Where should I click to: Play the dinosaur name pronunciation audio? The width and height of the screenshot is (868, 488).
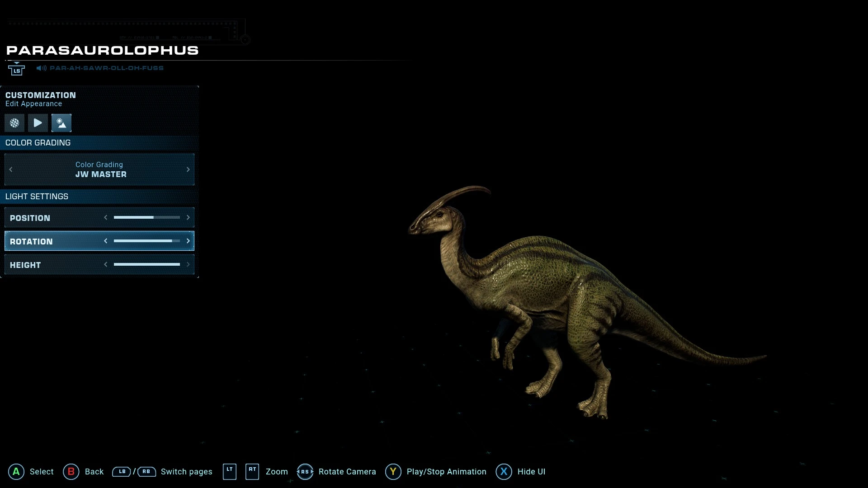(x=42, y=68)
